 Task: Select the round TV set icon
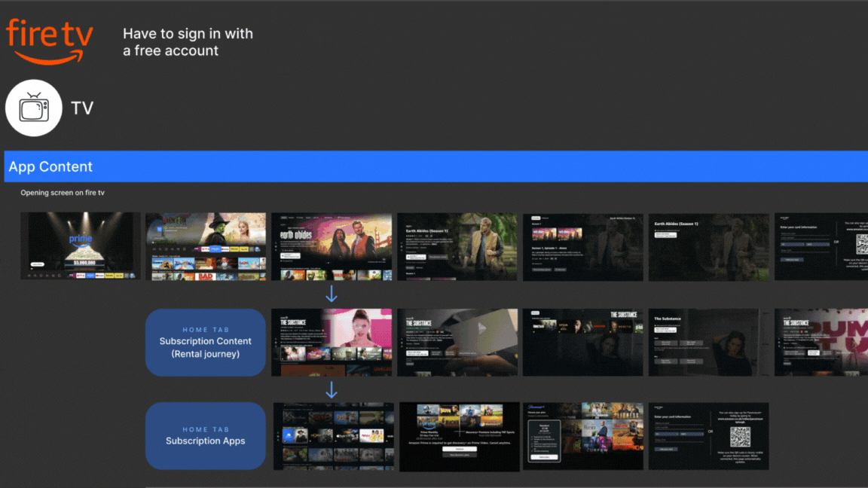[x=34, y=108]
